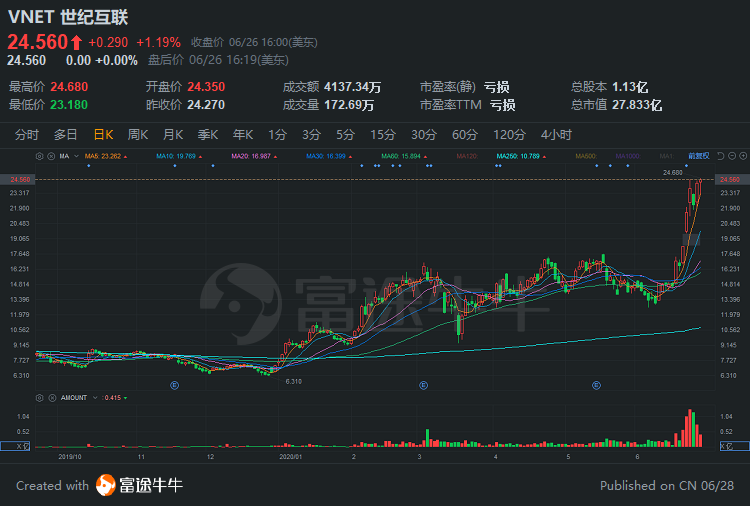
Task: Enable the dimmed MA120 line
Action: (467, 156)
